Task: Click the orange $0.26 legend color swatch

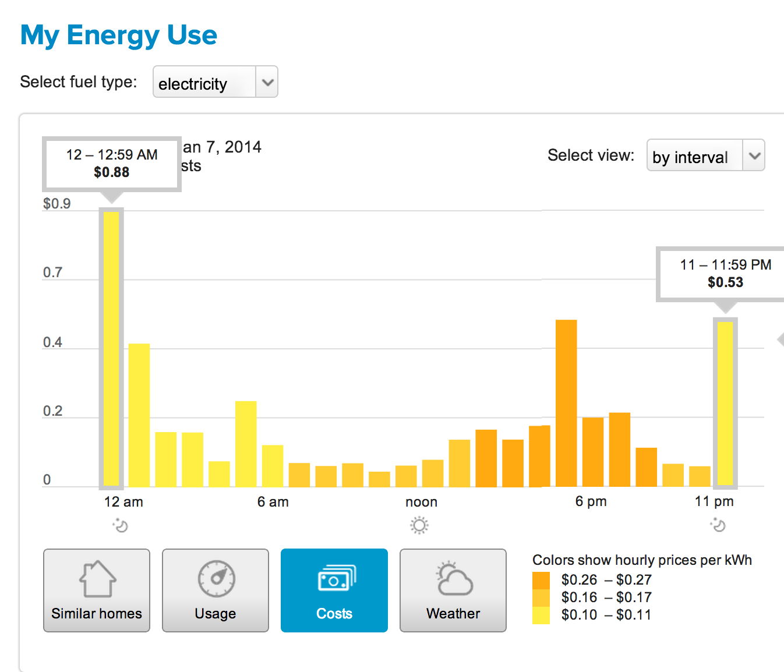Action: (x=541, y=579)
